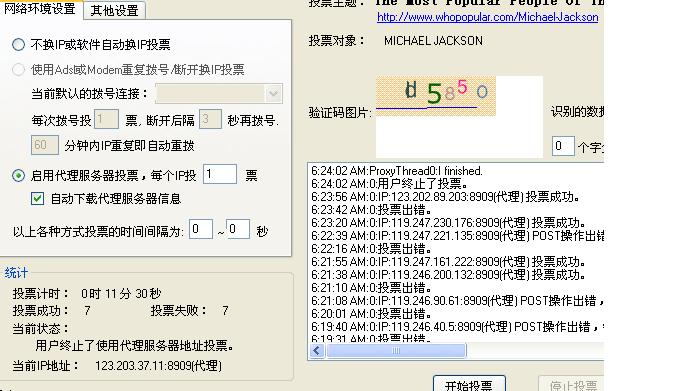Viewport: 683px width, 391px height.
Task: Select log entry for IP 123.202.89.203:8909
Action: coord(445,197)
